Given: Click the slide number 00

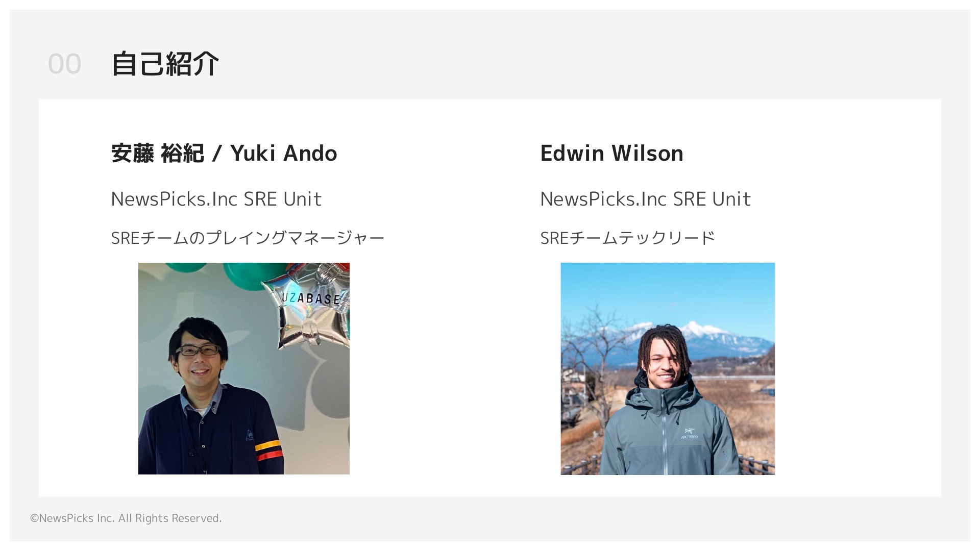Looking at the screenshot, I should 64,64.
